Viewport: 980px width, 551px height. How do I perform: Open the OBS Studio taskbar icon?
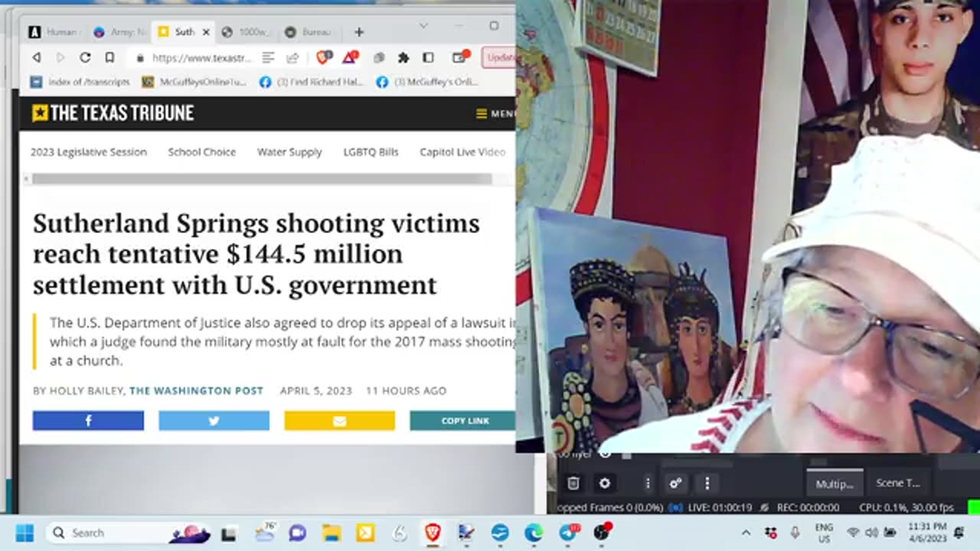tap(602, 533)
